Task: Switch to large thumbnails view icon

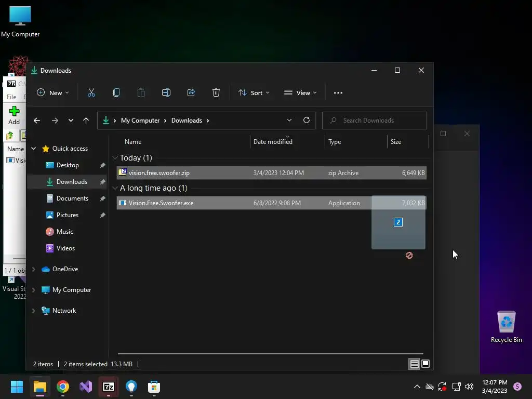Action: coord(425,364)
